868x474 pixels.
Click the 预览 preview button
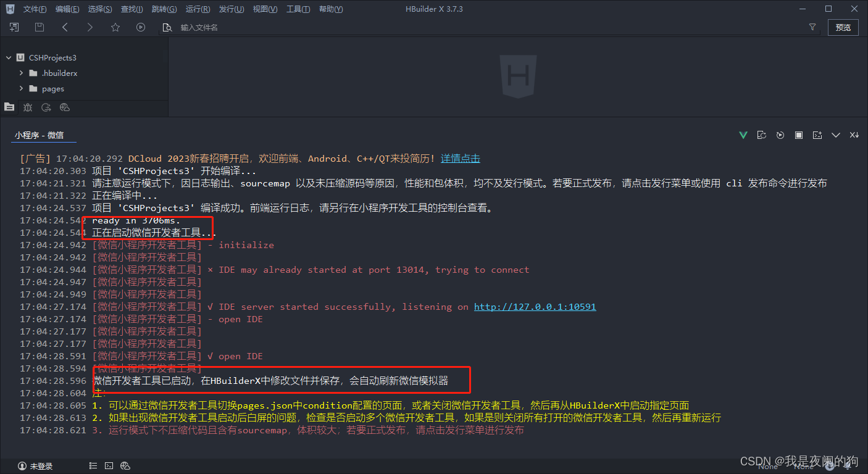pos(843,27)
